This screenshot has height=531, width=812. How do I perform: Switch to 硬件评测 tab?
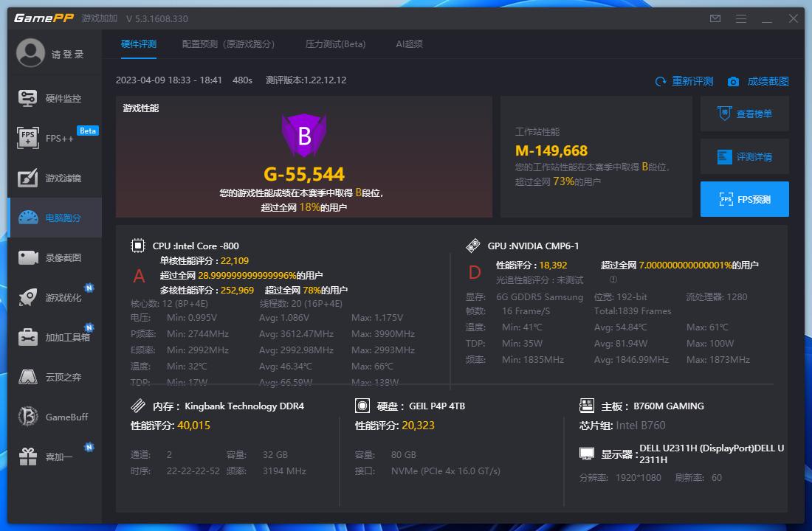(x=138, y=44)
